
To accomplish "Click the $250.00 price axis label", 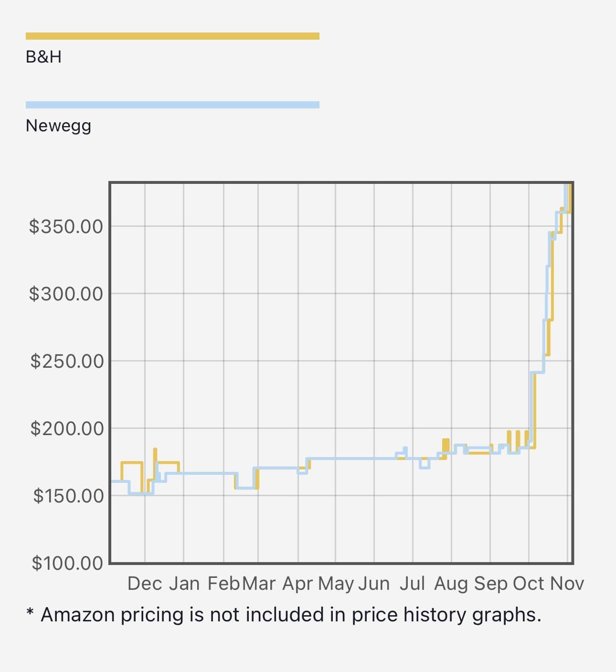I will coord(67,361).
